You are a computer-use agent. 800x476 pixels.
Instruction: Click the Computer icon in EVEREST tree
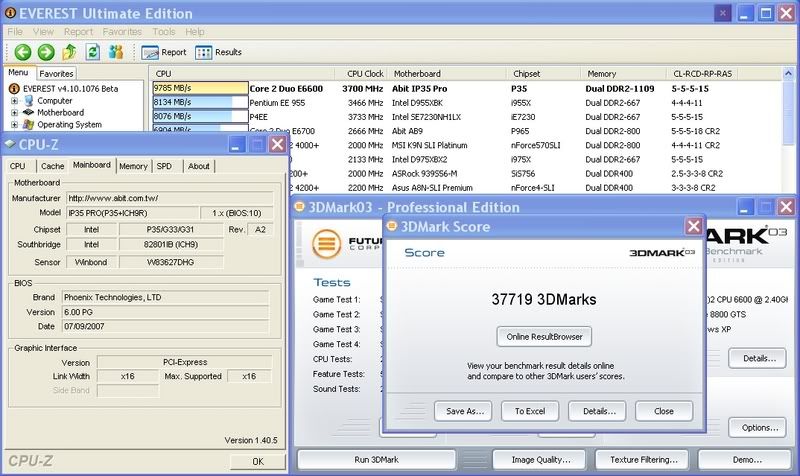(x=29, y=101)
